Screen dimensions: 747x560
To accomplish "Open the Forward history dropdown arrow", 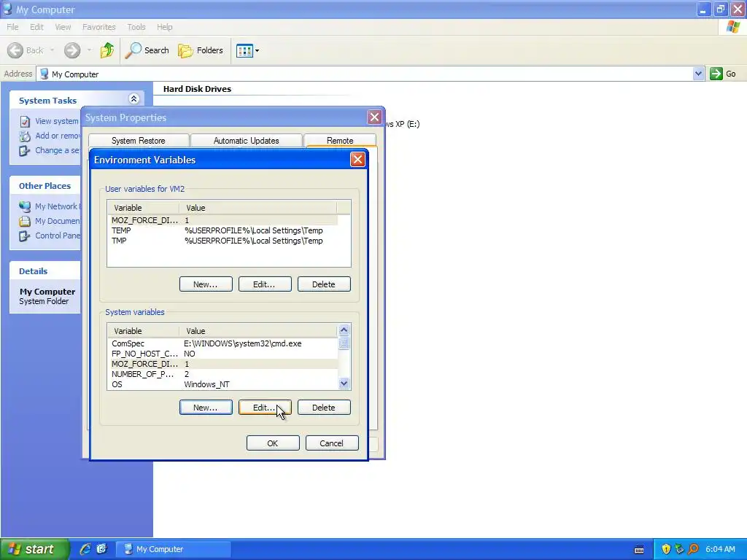I will [x=89, y=50].
